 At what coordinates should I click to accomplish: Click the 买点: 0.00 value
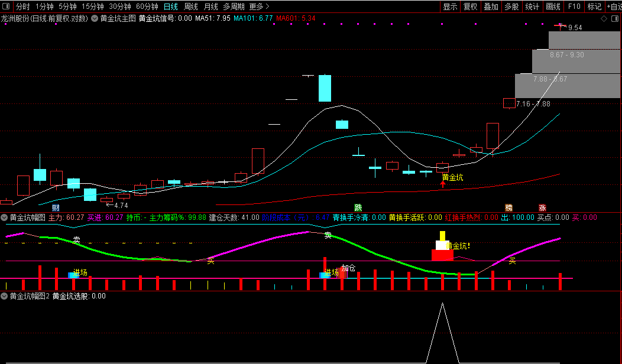(x=553, y=217)
